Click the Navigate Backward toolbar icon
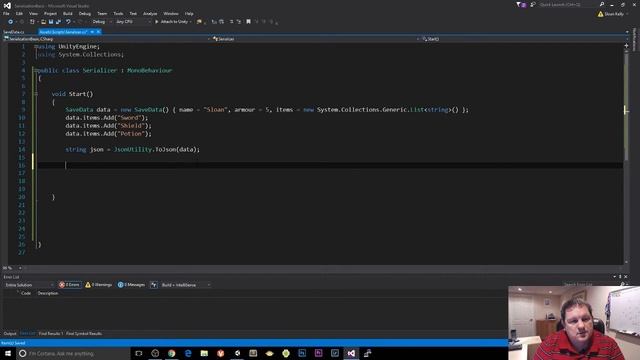This screenshot has width=640, height=360. [10, 22]
